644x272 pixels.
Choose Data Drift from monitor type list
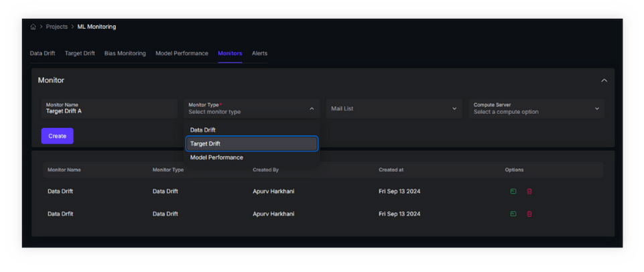point(251,130)
